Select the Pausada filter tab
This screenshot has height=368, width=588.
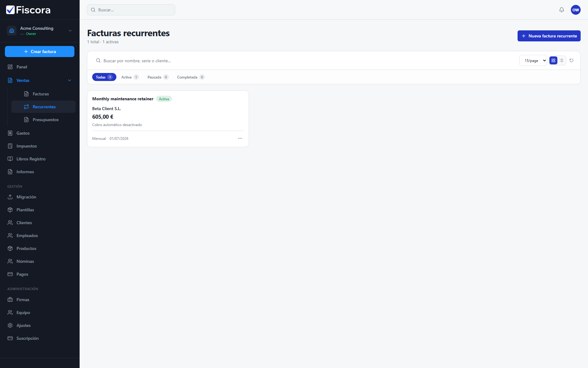pyautogui.click(x=158, y=77)
